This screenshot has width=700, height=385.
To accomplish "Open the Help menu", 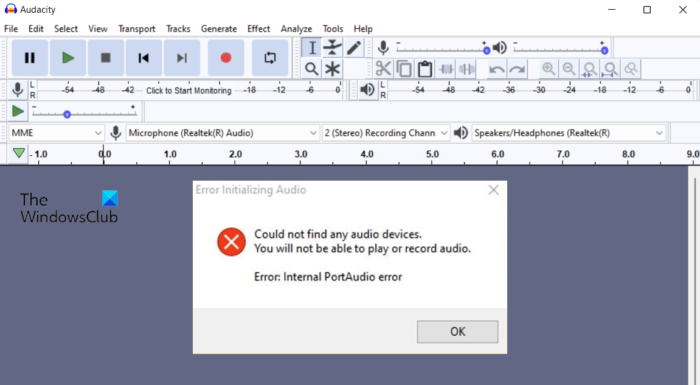I will tap(363, 29).
